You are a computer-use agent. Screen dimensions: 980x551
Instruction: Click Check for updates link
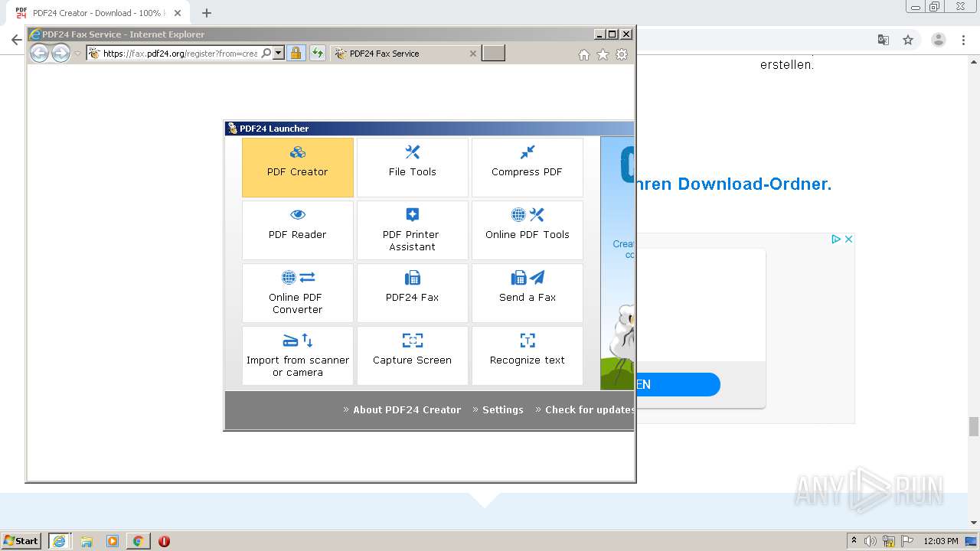pyautogui.click(x=590, y=409)
